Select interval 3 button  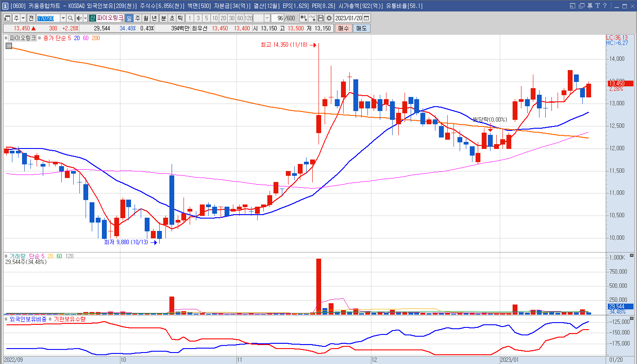coord(198,18)
